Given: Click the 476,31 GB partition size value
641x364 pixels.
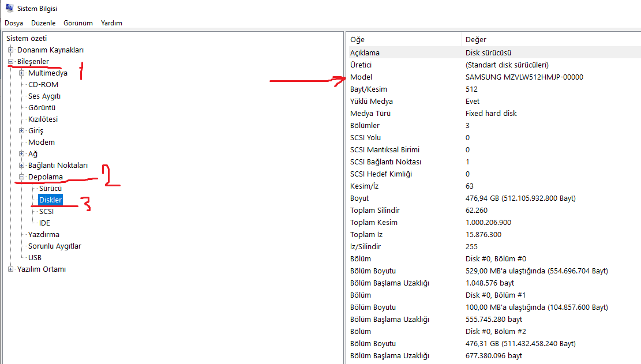Looking at the screenshot, I should coord(520,344).
